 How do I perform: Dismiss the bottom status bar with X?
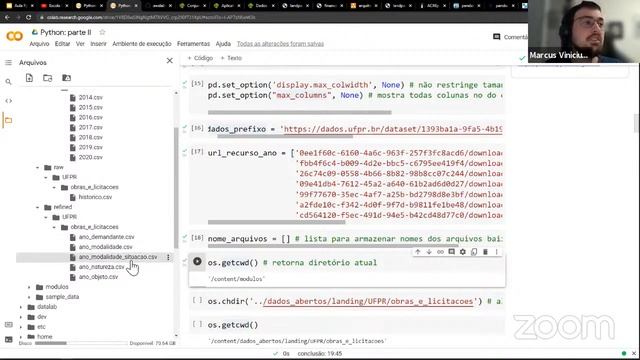(x=634, y=353)
